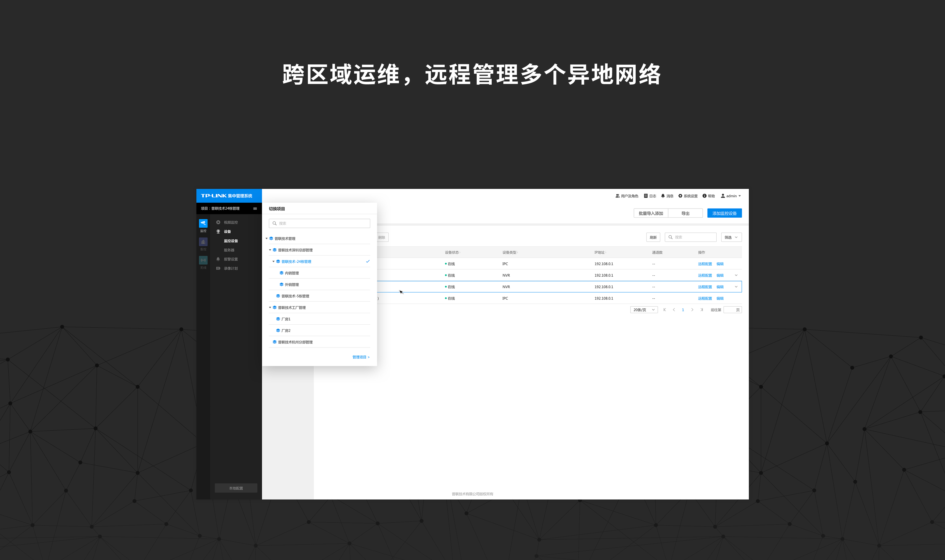Click magnifier icon in device table search
This screenshot has width=945, height=560.
[x=671, y=237]
